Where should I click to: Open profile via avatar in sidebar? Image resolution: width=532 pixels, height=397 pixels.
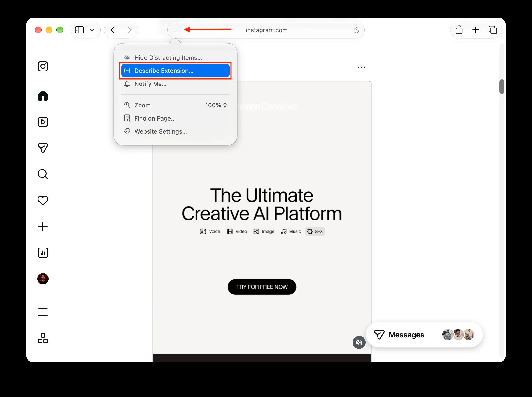tap(43, 279)
